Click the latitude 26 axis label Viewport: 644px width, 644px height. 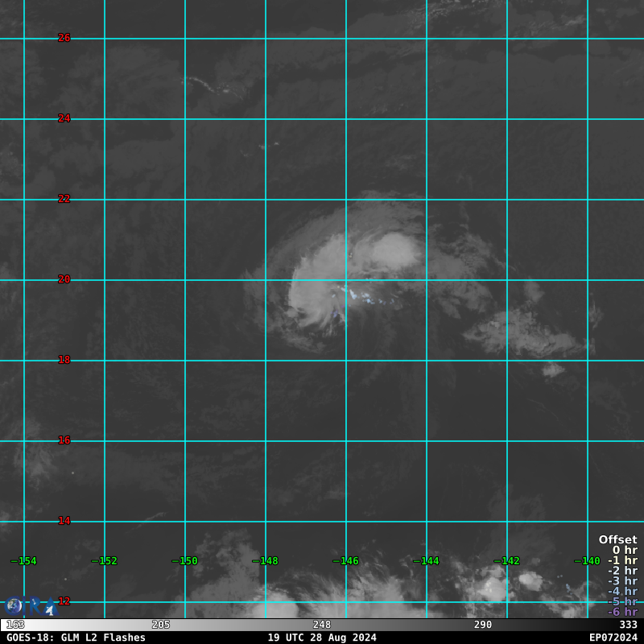[x=64, y=38]
